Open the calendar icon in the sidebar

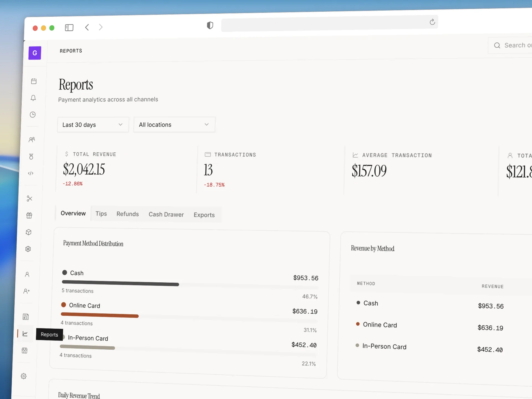(x=34, y=81)
